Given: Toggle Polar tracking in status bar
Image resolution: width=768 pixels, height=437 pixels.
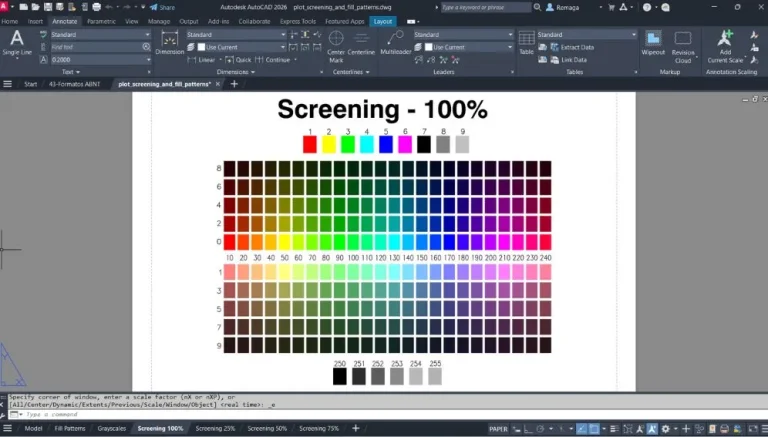Looking at the screenshot, I should (x=540, y=429).
